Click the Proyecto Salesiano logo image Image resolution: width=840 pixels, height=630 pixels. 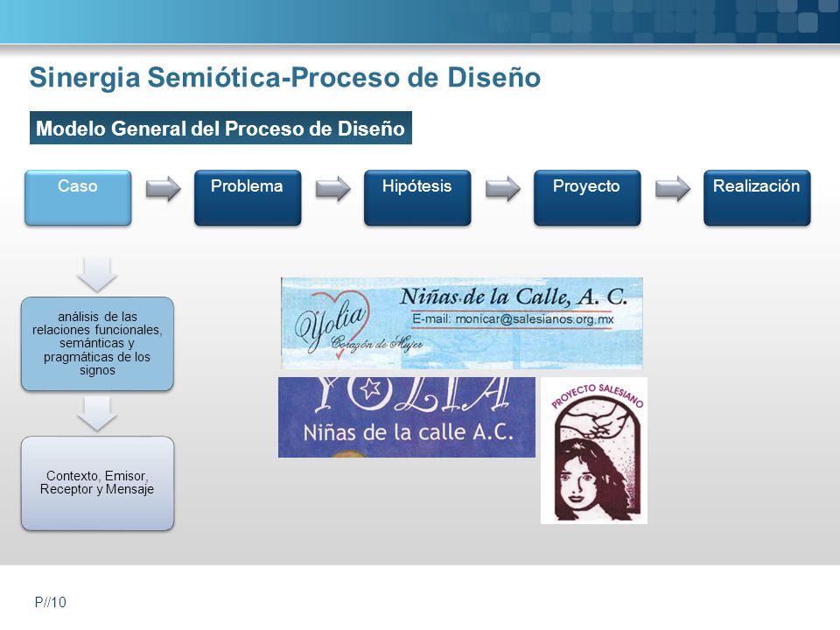[594, 451]
